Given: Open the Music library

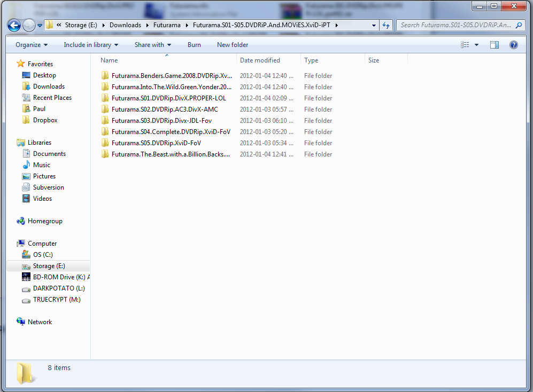Looking at the screenshot, I should 42,164.
